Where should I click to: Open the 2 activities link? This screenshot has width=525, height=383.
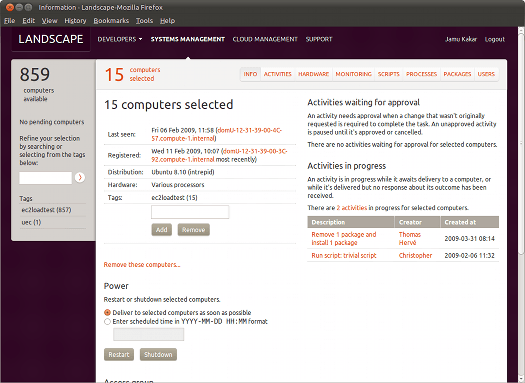tap(352, 208)
